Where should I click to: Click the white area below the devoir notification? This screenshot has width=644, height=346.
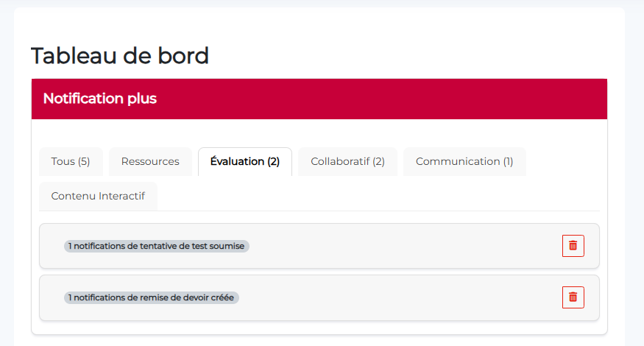pyautogui.click(x=319, y=328)
